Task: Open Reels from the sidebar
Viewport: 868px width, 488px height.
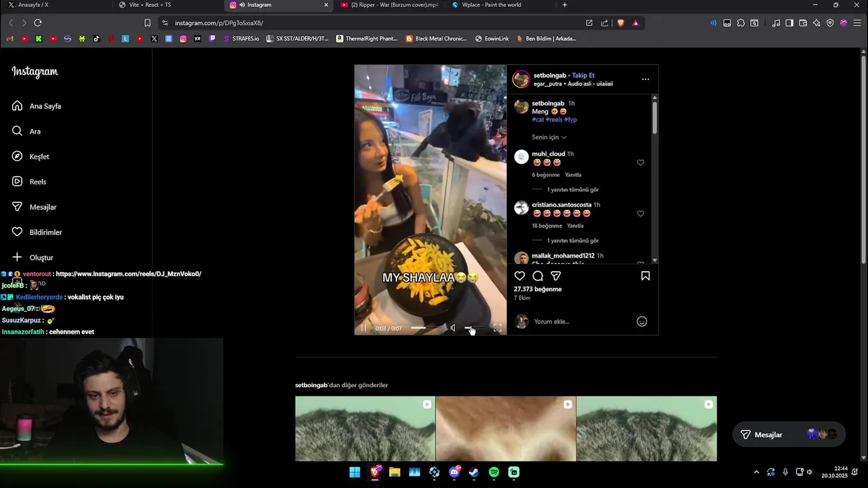Action: [29, 182]
